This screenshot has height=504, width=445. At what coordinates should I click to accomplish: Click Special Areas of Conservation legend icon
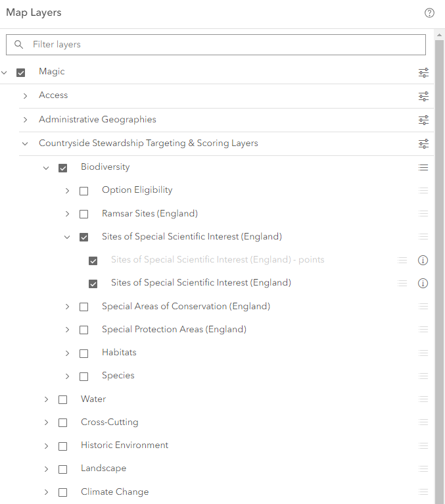(x=423, y=307)
